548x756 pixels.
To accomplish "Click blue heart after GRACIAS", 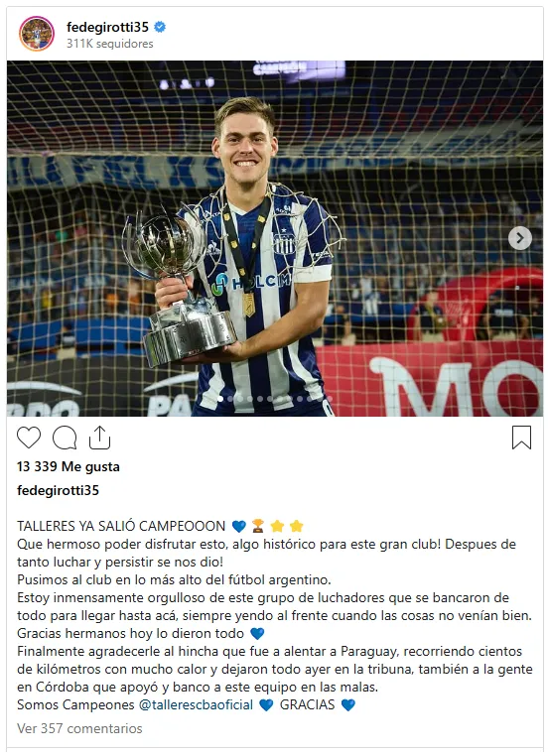I will pyautogui.click(x=347, y=704).
